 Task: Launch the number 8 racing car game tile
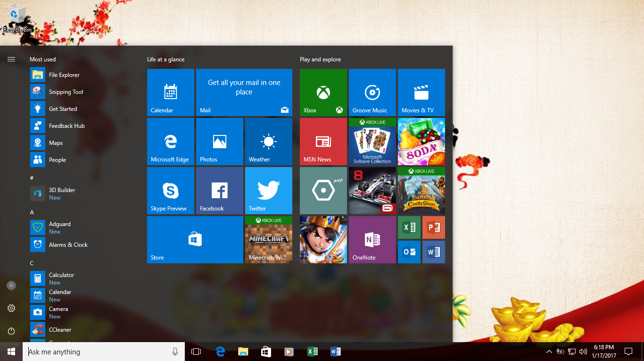[372, 191]
